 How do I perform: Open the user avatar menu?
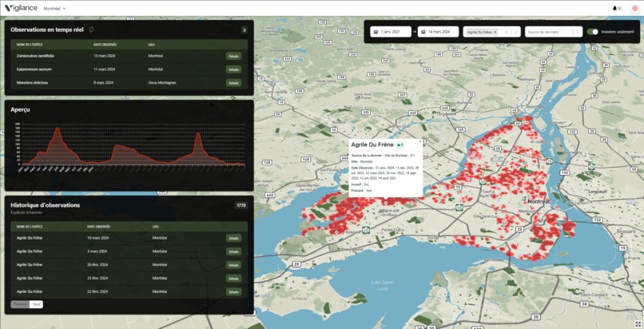coord(635,8)
